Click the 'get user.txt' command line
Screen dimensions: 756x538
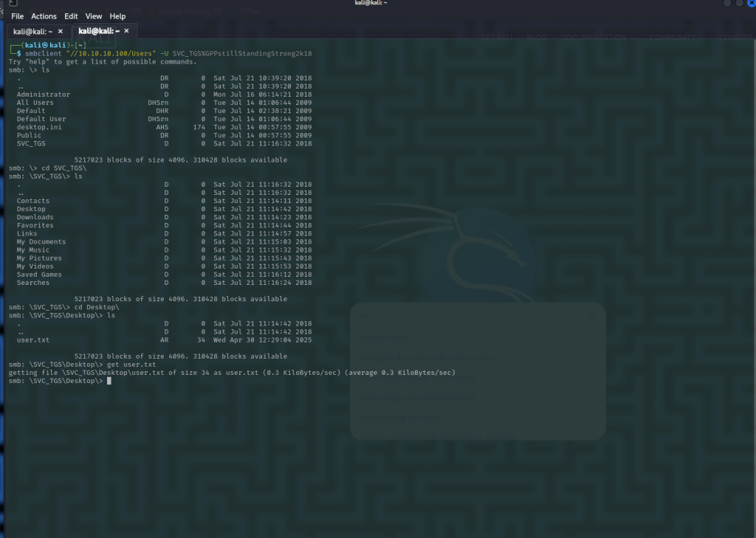pyautogui.click(x=131, y=365)
